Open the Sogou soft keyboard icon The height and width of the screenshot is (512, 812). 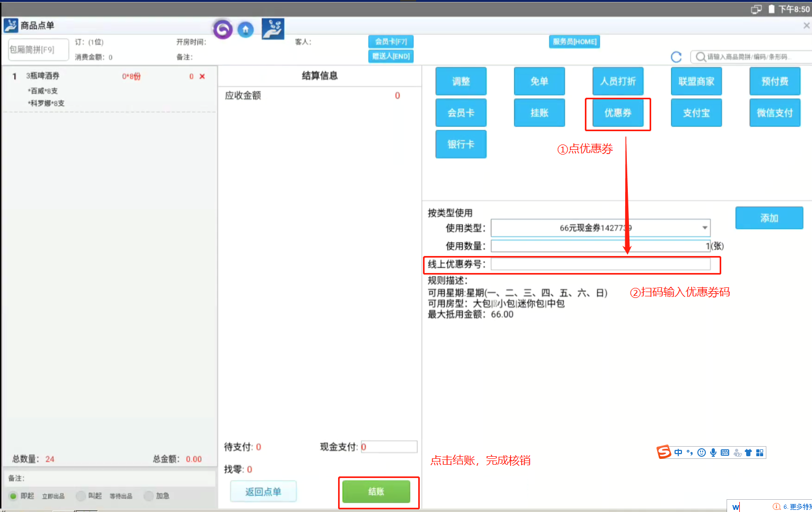725,453
